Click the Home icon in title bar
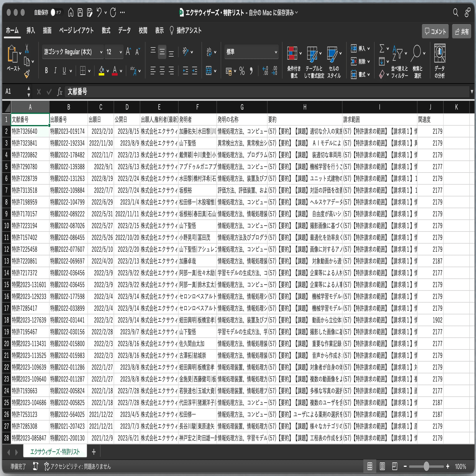 tap(71, 12)
